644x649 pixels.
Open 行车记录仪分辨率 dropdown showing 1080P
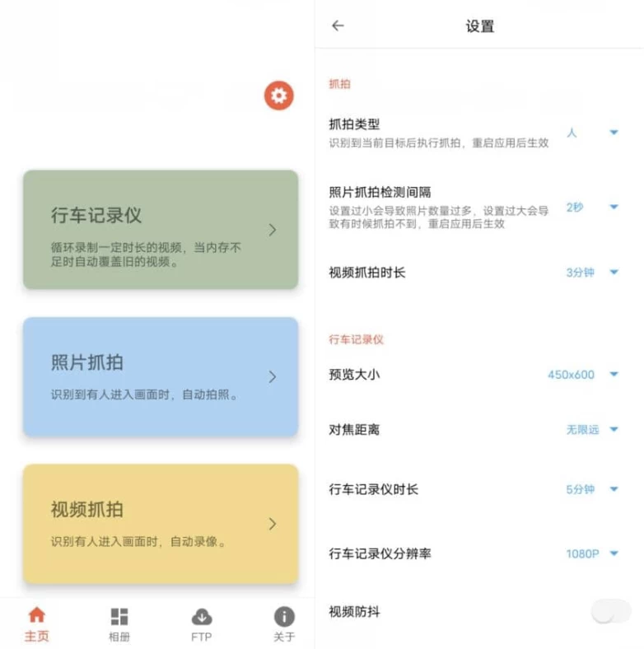pyautogui.click(x=614, y=553)
